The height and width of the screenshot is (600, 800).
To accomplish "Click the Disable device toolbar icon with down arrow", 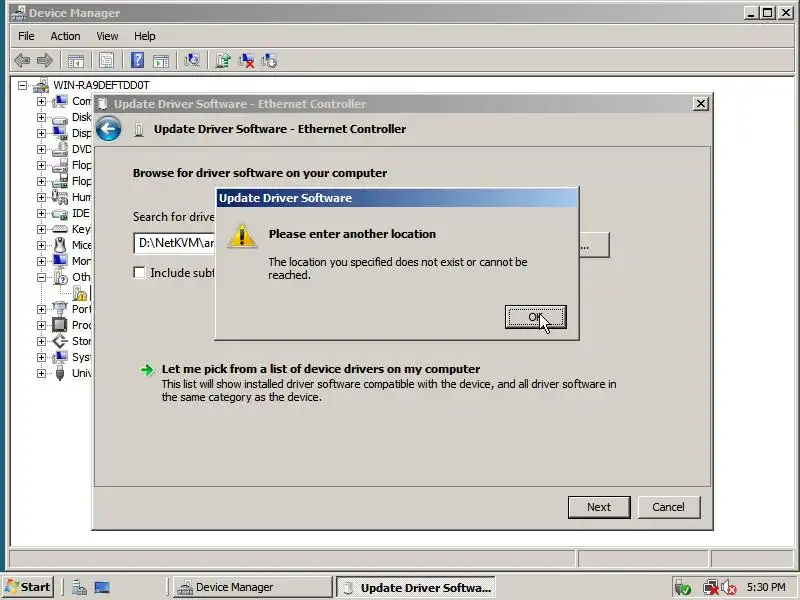I will [x=269, y=61].
